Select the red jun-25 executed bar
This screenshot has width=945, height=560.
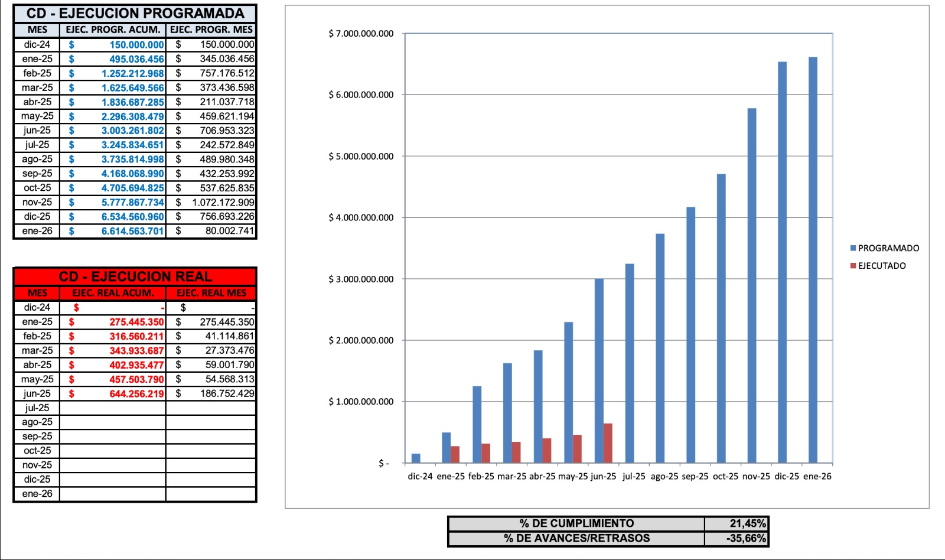tap(608, 443)
